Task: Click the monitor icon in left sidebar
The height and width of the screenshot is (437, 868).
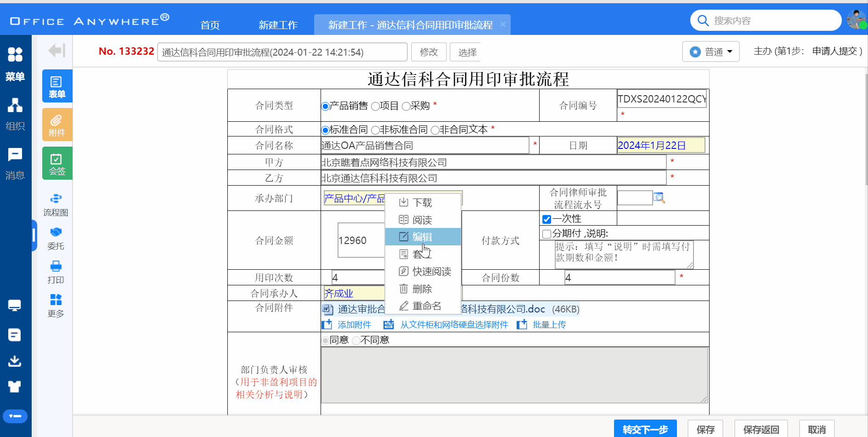Action: (x=15, y=306)
